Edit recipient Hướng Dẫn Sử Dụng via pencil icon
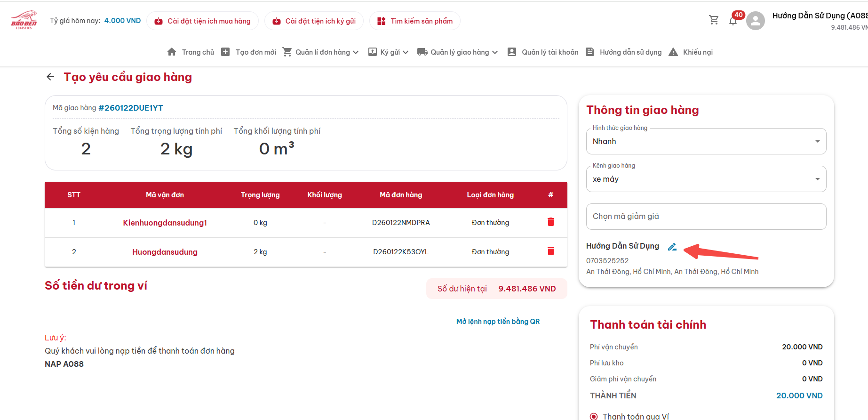 (672, 246)
